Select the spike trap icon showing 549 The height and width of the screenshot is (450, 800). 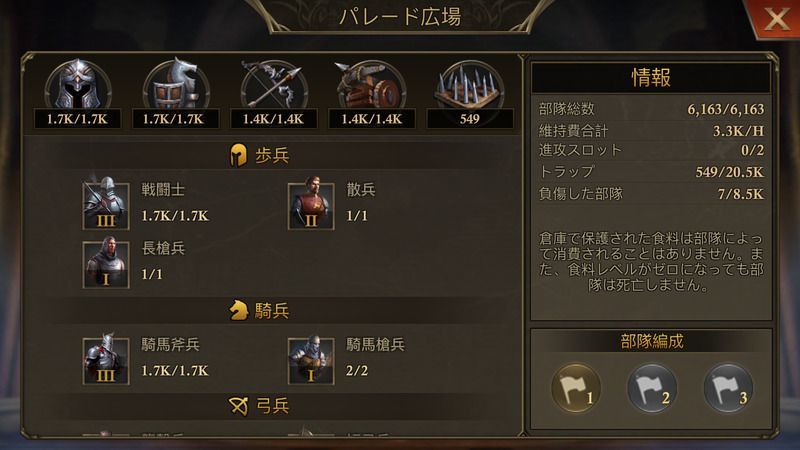click(470, 85)
